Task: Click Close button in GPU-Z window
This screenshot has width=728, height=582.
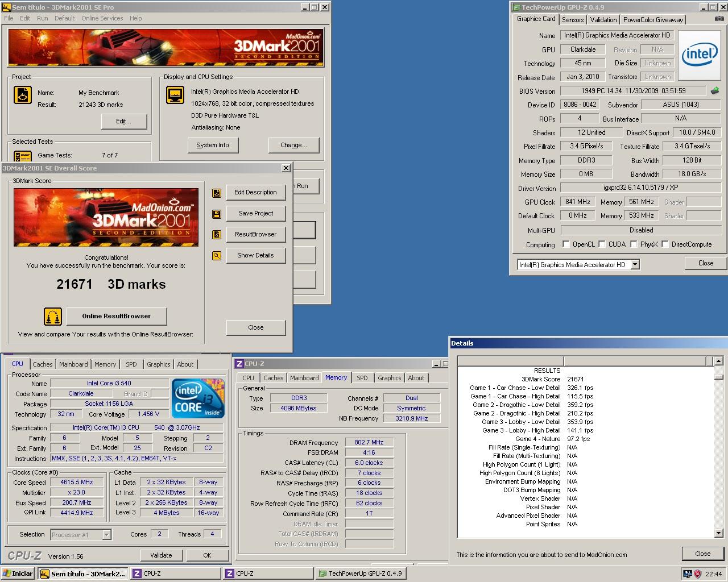Action: [x=706, y=263]
